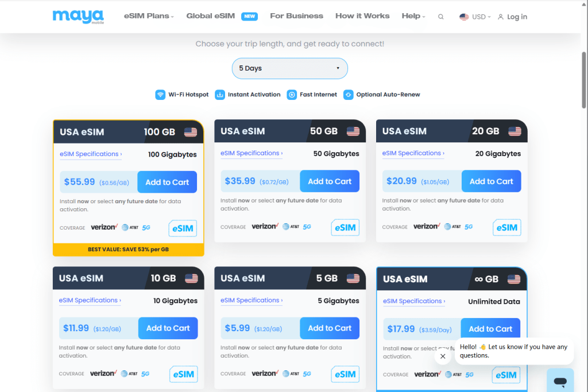Click the Instant Activation icon

(220, 95)
